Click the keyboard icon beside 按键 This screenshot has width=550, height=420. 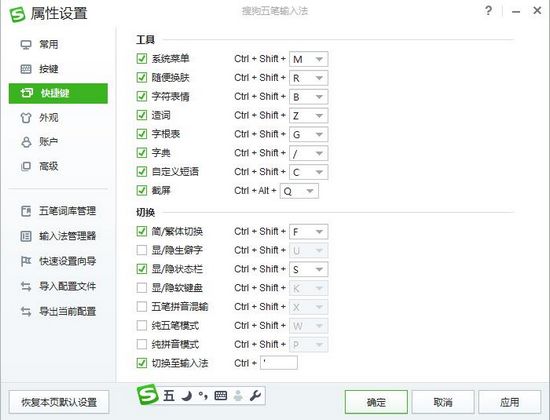point(26,69)
